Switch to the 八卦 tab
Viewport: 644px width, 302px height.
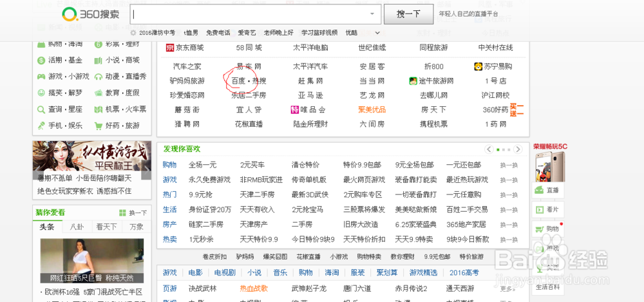77,227
